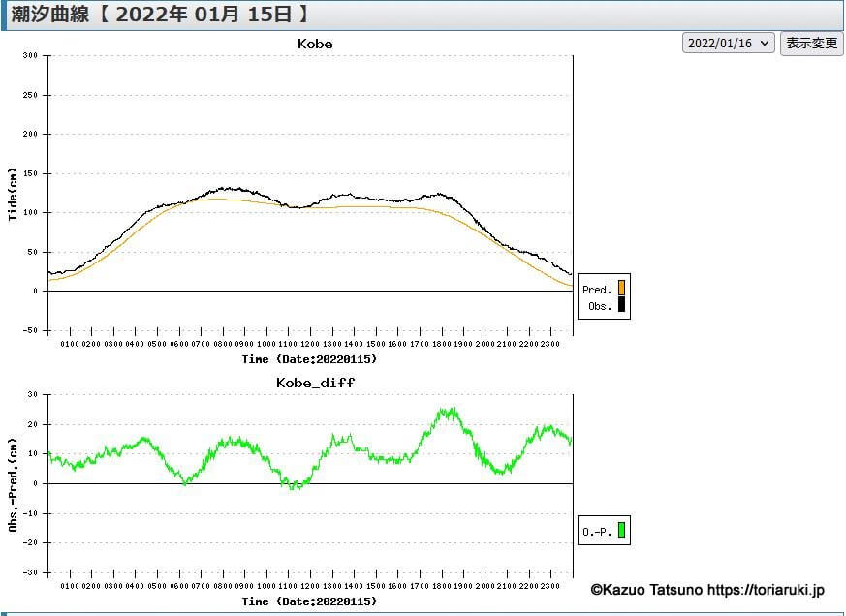Click the toriaruki.jp URL text
The image size is (846, 616).
coord(766,589)
